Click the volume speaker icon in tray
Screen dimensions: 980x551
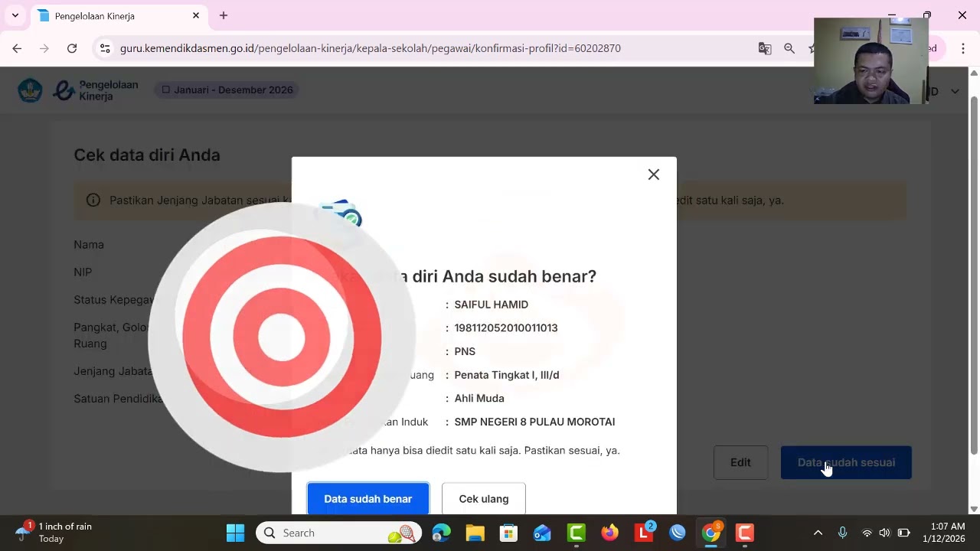(885, 533)
